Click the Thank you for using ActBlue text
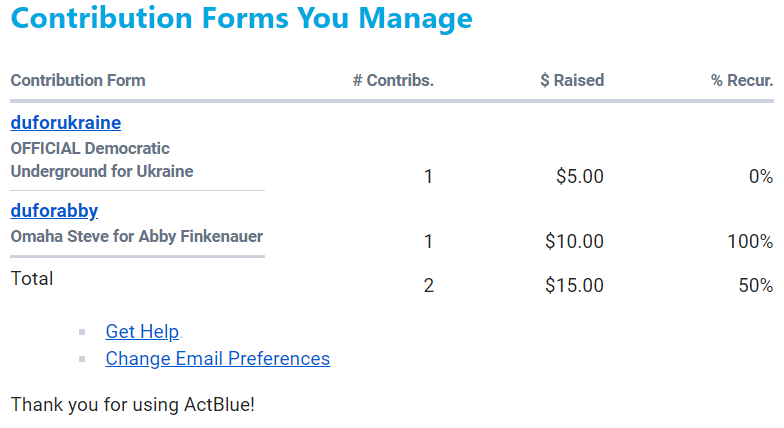 point(133,405)
